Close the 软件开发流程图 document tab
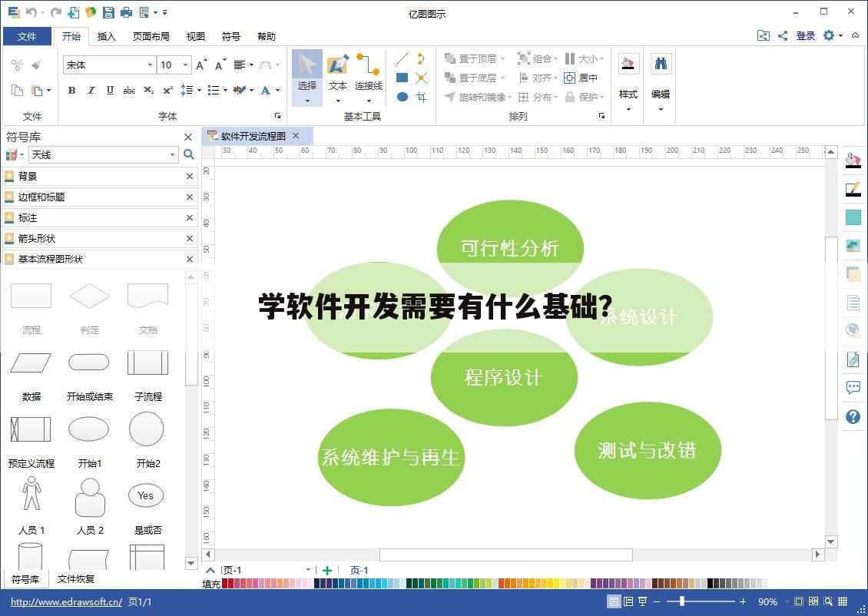 (x=296, y=136)
